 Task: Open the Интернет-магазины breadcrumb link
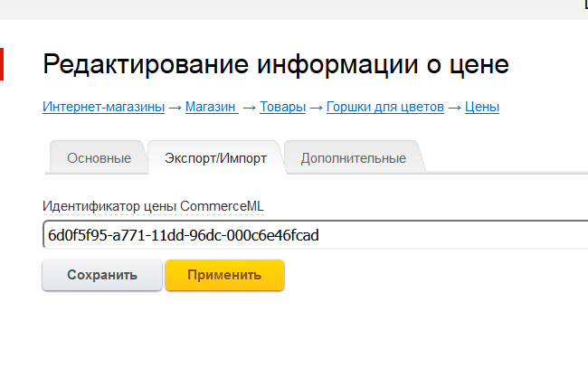click(103, 107)
